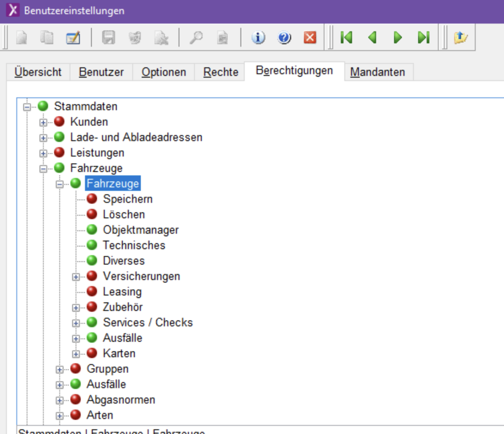The height and width of the screenshot is (434, 504).
Task: Jump to the last record
Action: click(424, 38)
